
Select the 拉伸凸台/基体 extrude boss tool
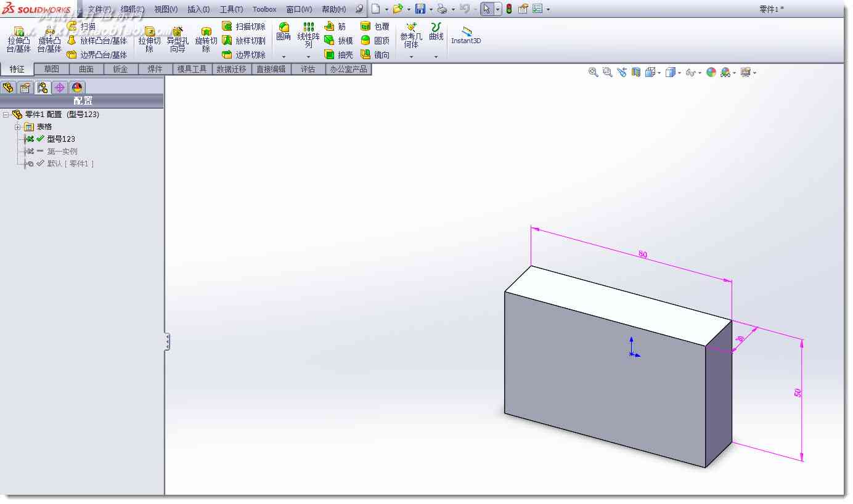tap(18, 40)
